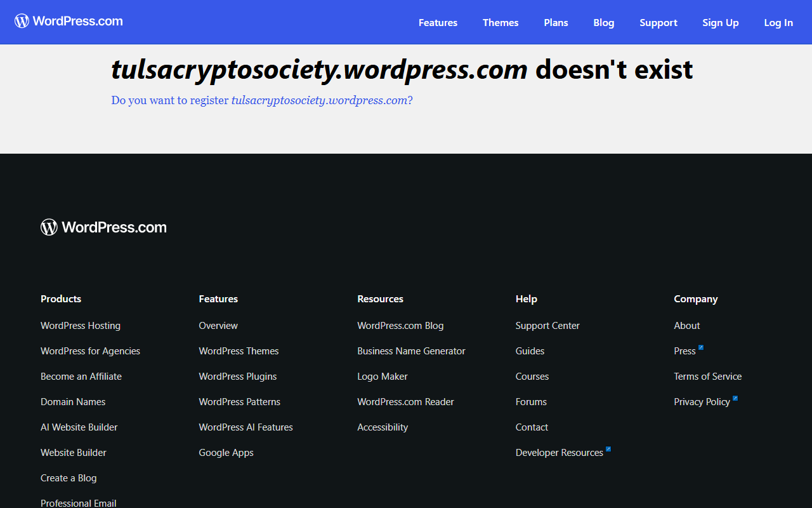Click Forums footer link
812x508 pixels.
[531, 402]
